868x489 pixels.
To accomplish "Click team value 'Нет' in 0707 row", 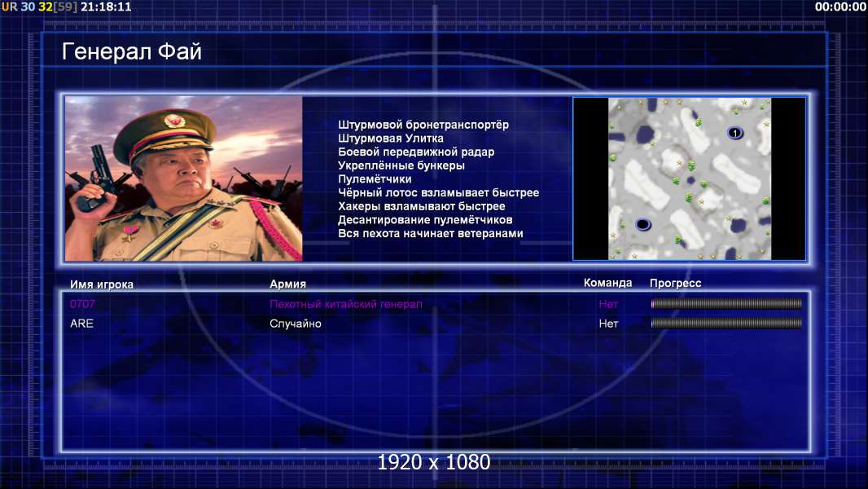I will 608,304.
